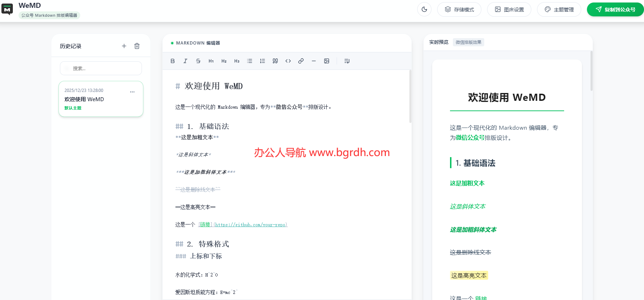
Task: Click 这是加粗斜体文本 in the preview pane
Action: tap(473, 229)
